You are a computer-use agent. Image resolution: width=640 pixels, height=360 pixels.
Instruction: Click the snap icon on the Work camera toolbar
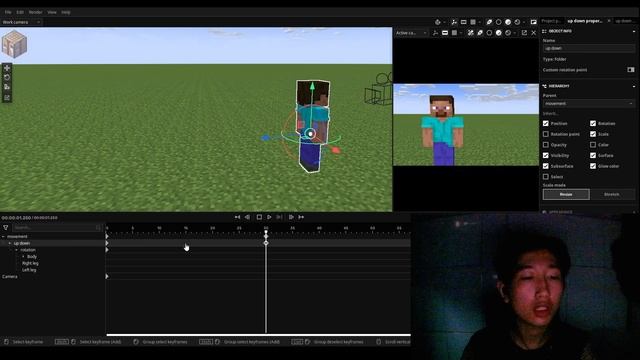point(438,22)
